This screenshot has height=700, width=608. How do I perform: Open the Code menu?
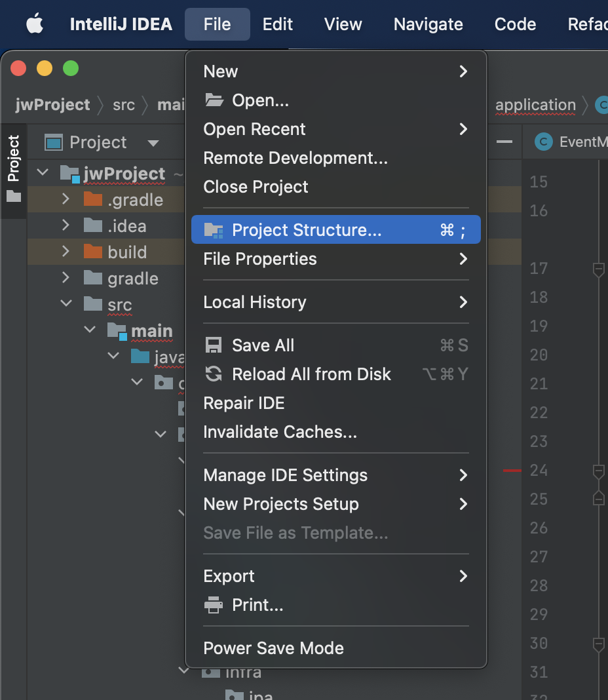(515, 24)
